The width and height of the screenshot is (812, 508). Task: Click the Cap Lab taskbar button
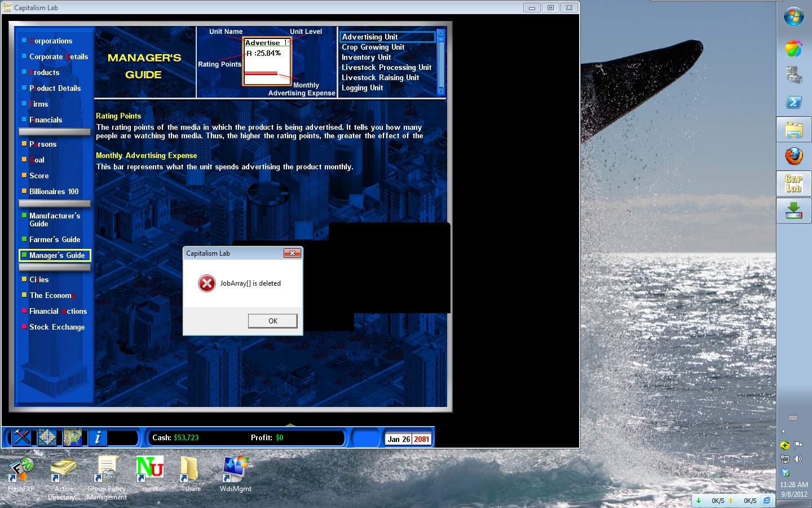[x=794, y=183]
